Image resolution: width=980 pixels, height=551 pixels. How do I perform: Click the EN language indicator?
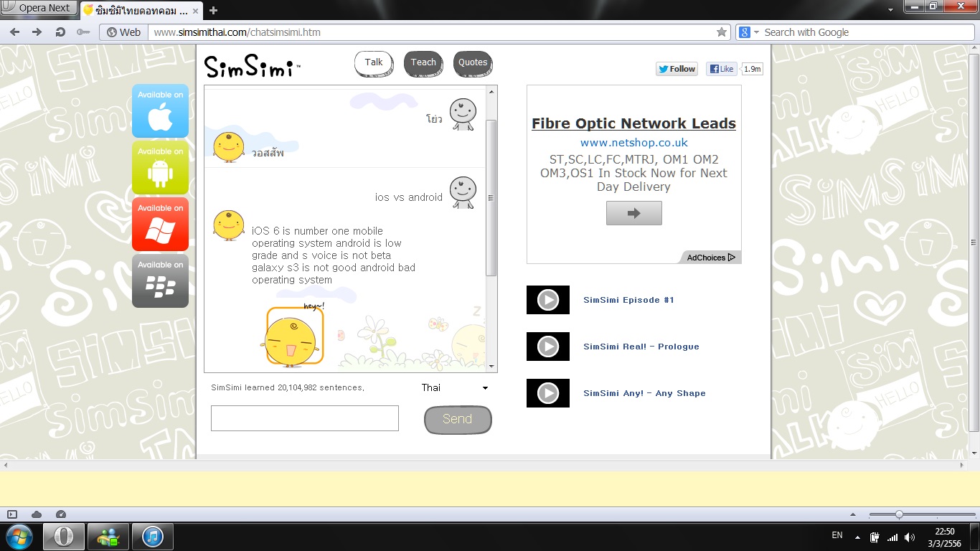(x=837, y=535)
